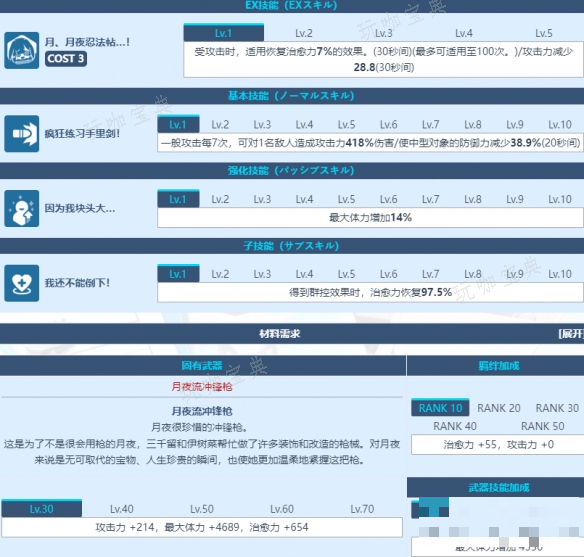The image size is (584, 557).
Task: Select RANK 20 bond bonus
Action: (499, 408)
